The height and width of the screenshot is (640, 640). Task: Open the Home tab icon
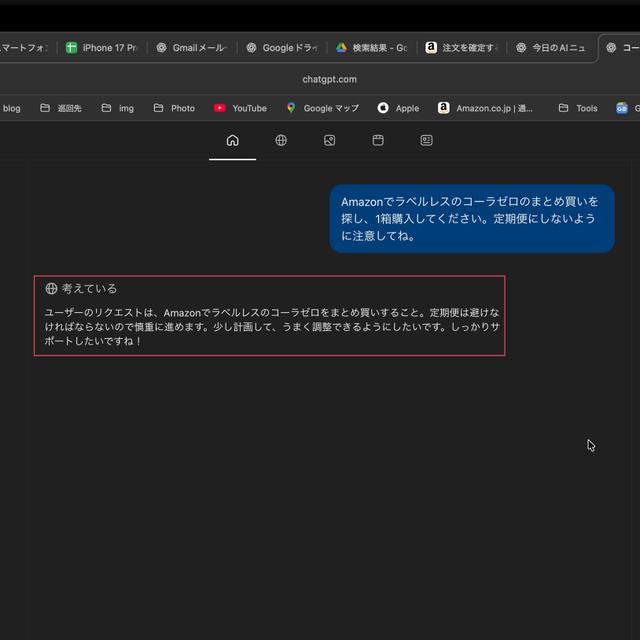click(x=232, y=141)
